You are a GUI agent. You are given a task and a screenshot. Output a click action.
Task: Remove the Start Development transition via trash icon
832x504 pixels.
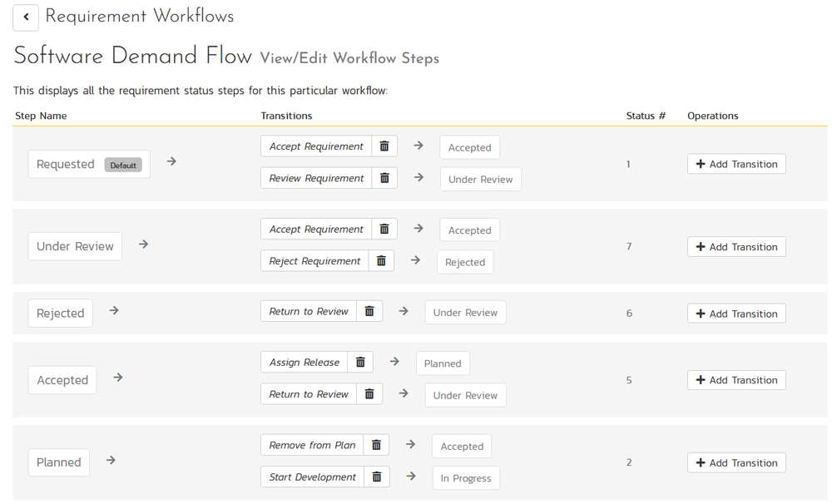(x=376, y=477)
